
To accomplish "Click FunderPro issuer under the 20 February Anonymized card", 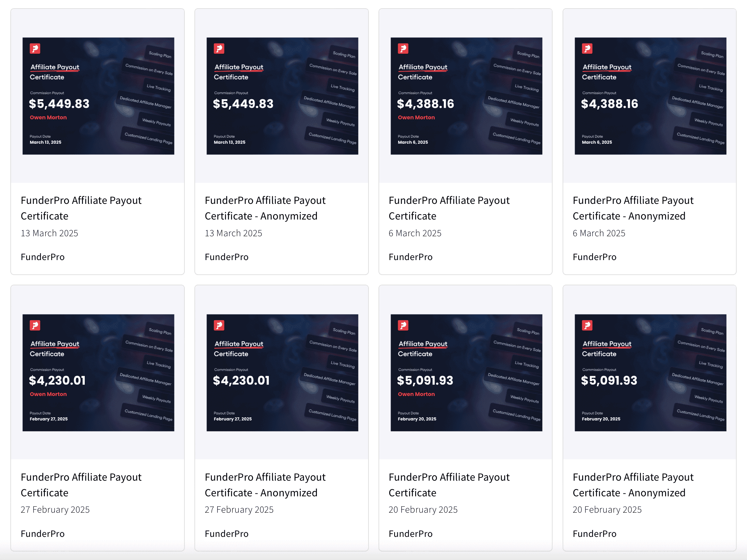I will click(595, 534).
